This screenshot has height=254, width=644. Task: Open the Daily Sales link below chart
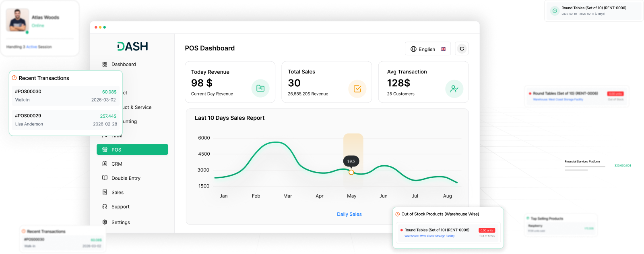click(x=349, y=214)
